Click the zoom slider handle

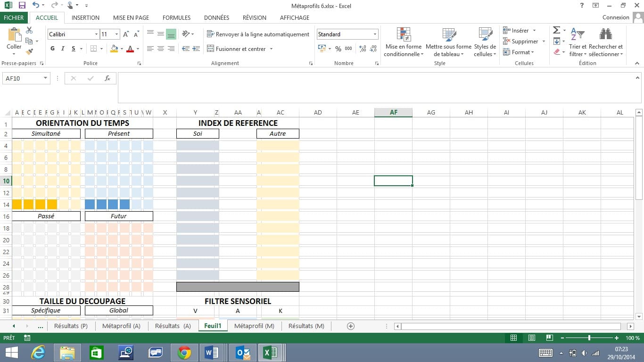click(x=589, y=338)
